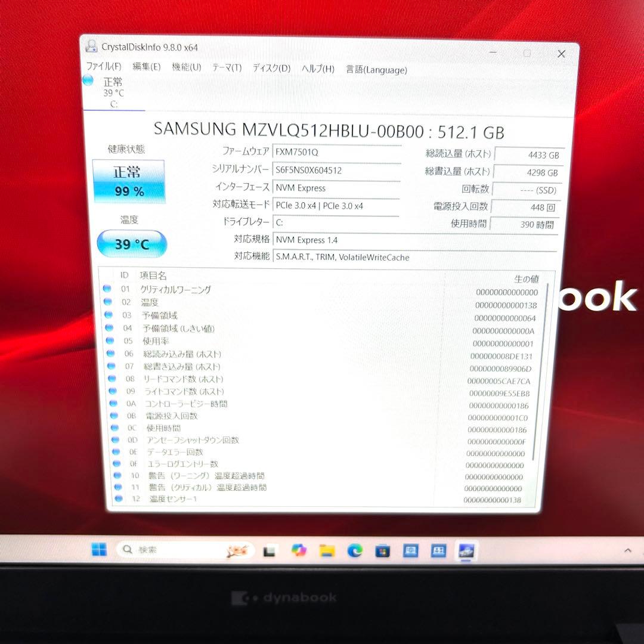This screenshot has height=644, width=644.
Task: Click status icon for 0D アンセーフシャットダウン回数
Action: pos(116,439)
